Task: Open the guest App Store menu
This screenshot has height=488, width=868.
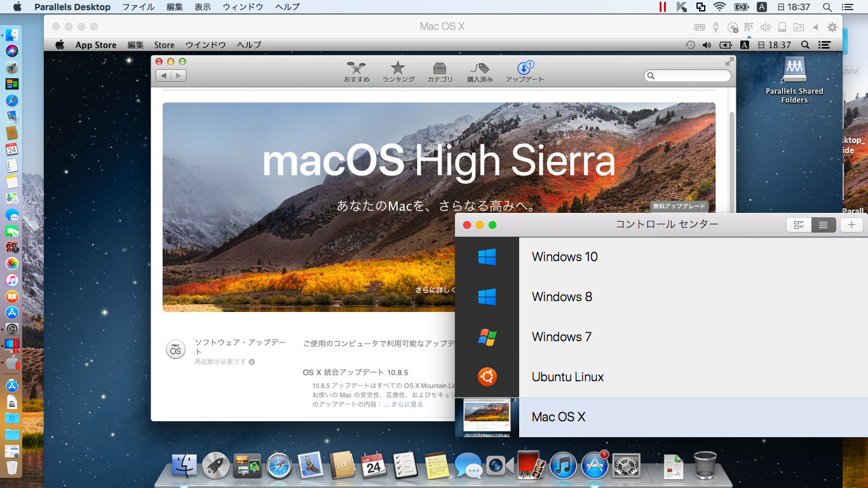Action: 96,45
